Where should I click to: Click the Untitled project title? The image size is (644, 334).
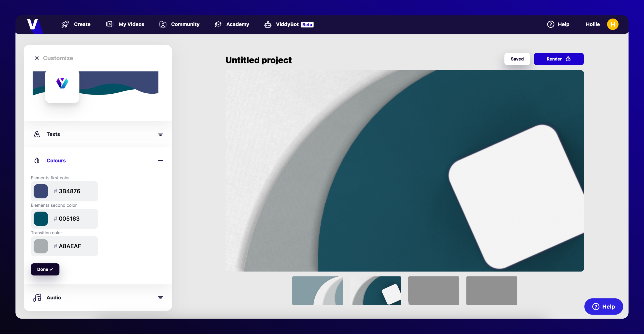[x=258, y=60]
